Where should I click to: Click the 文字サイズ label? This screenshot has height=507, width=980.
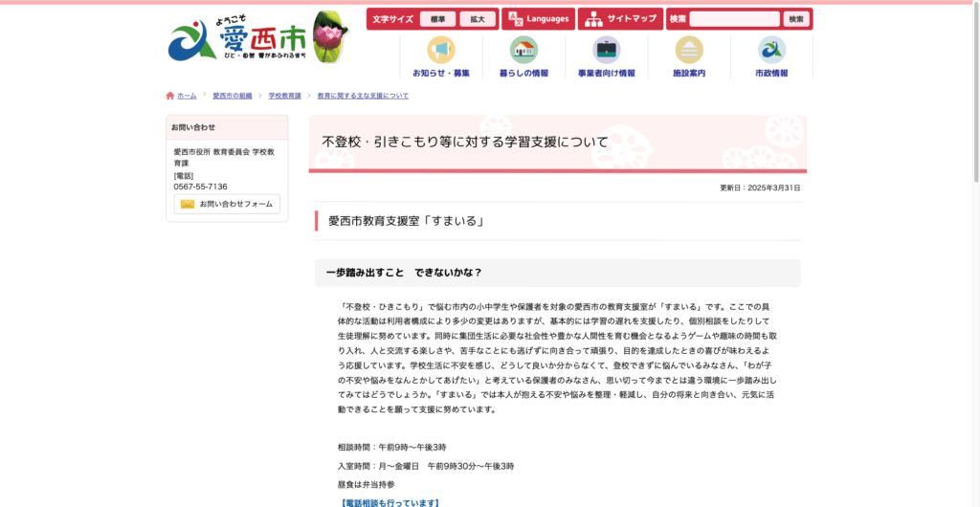coord(393,19)
